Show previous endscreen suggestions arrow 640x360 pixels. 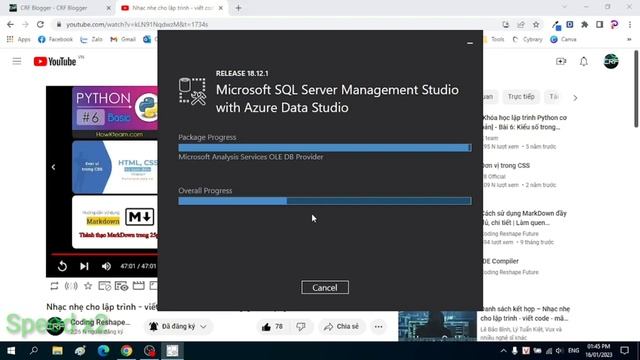pos(53,167)
